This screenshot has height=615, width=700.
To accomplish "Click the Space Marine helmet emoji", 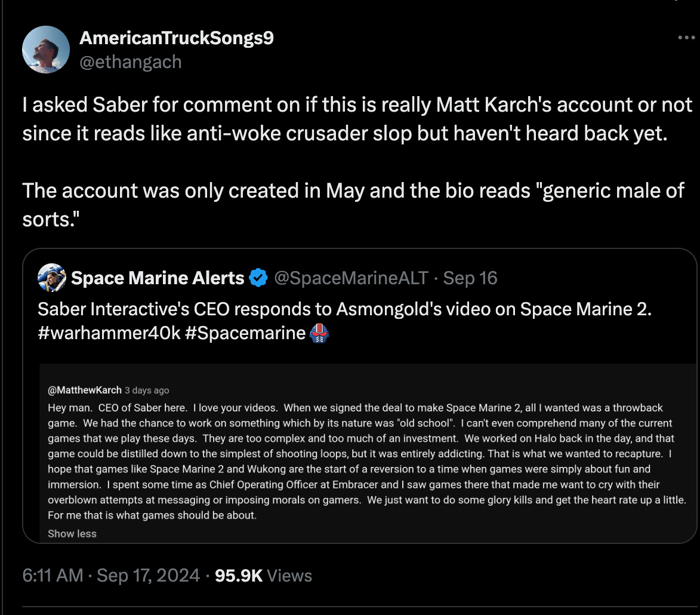I will (321, 333).
